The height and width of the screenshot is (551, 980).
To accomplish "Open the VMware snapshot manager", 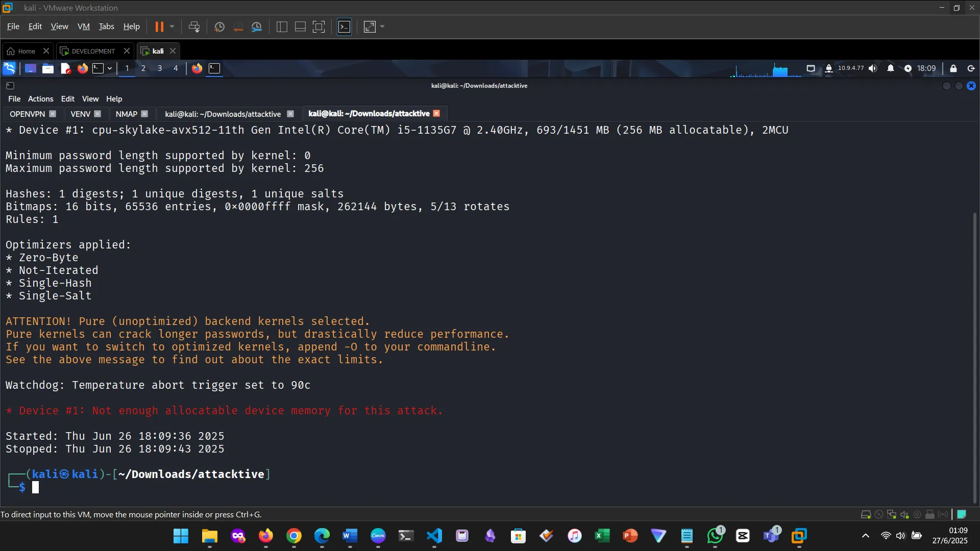I will [x=257, y=27].
